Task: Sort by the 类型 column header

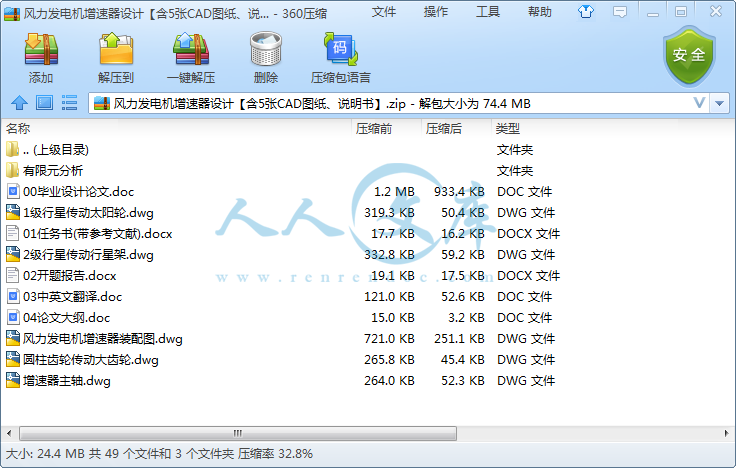Action: point(507,128)
